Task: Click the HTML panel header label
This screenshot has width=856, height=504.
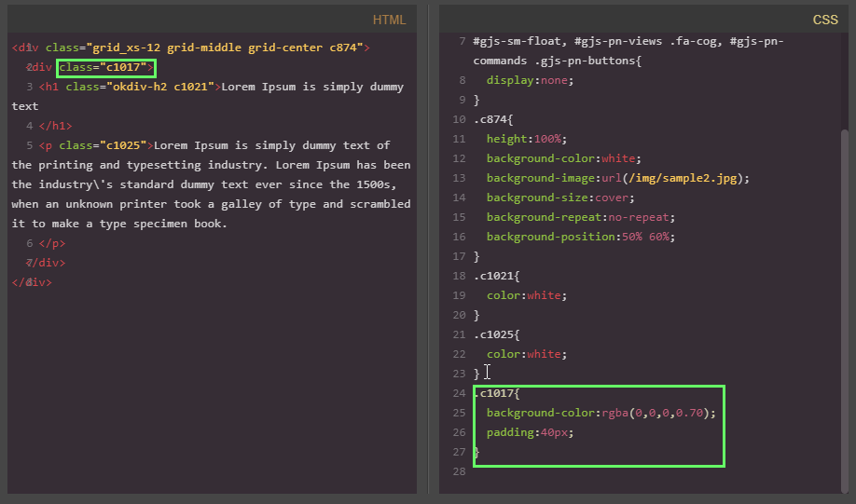Action: point(389,20)
